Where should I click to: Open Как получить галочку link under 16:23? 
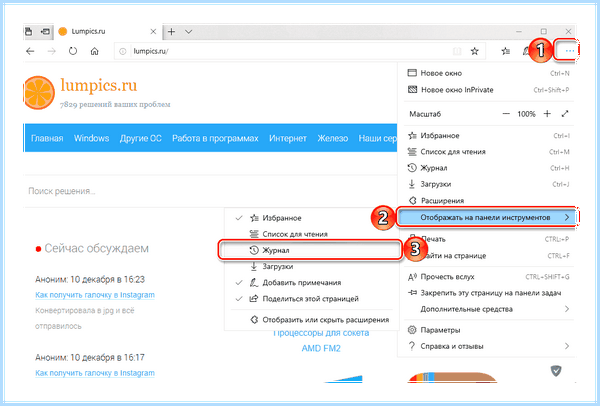(95, 295)
